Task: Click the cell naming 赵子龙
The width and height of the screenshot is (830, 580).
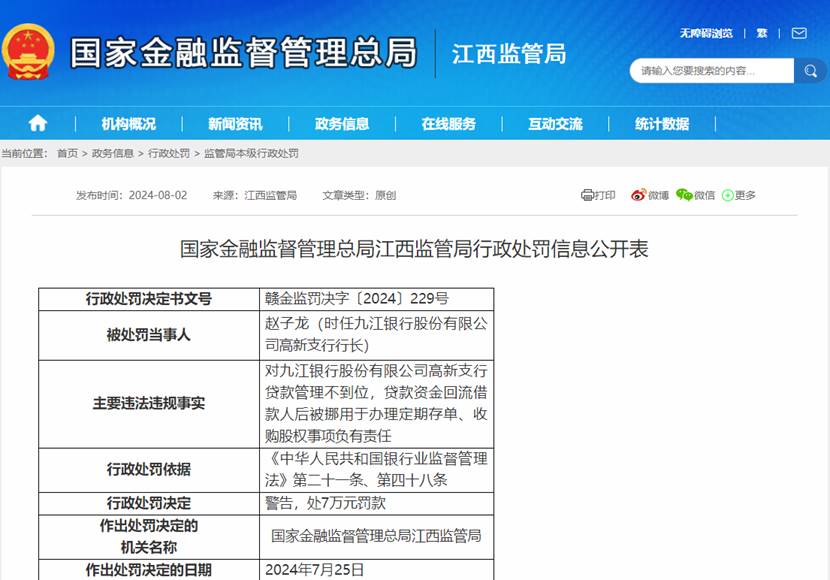Action: click(x=377, y=335)
